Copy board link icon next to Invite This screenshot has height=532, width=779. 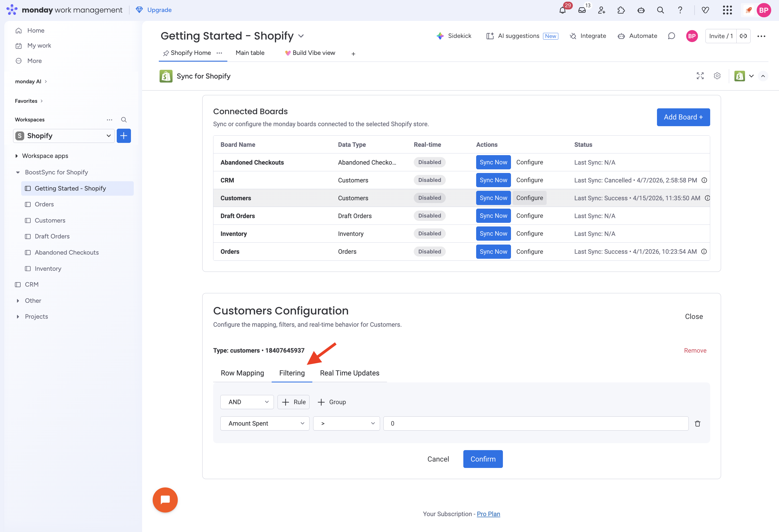(743, 36)
